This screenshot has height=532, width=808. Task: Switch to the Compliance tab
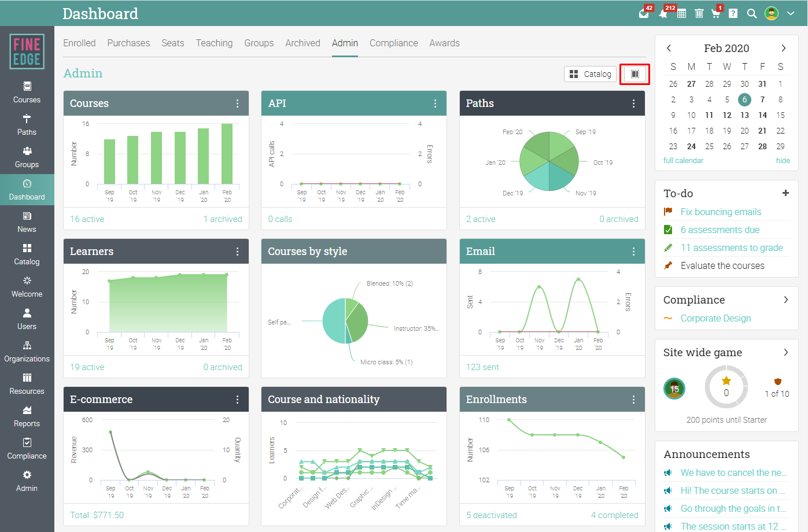point(393,43)
